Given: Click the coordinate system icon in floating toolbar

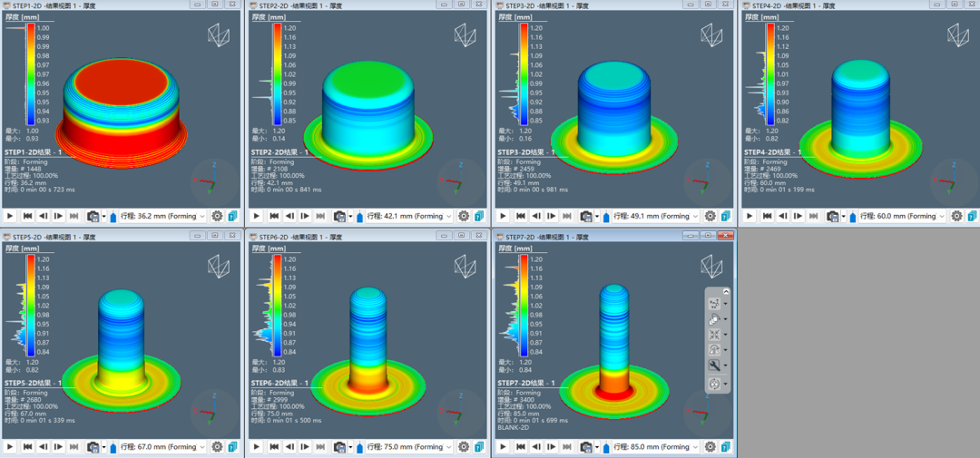Looking at the screenshot, I should tap(714, 305).
